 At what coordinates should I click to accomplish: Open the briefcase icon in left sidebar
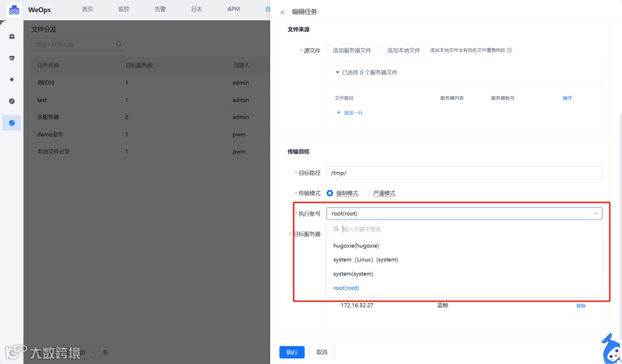coord(12,36)
